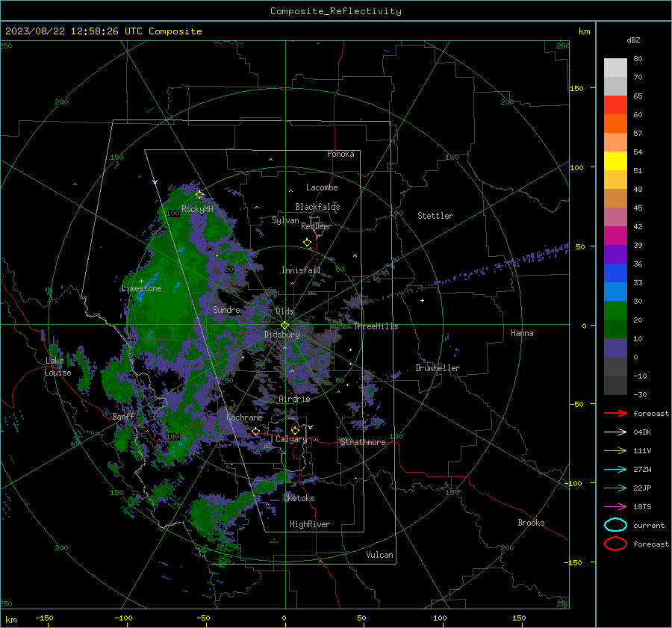
Task: Click the light-blue swatch above 30 dBZ
Action: pyautogui.click(x=615, y=291)
